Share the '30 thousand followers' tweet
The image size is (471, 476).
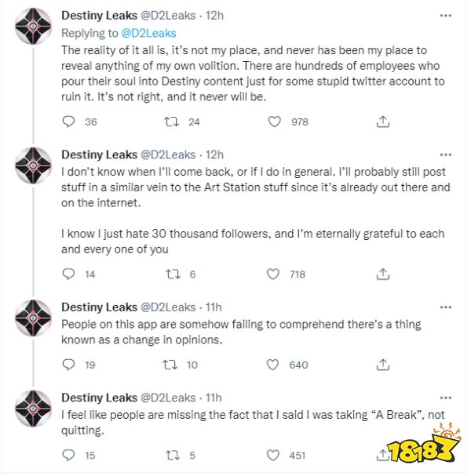pos(383,274)
